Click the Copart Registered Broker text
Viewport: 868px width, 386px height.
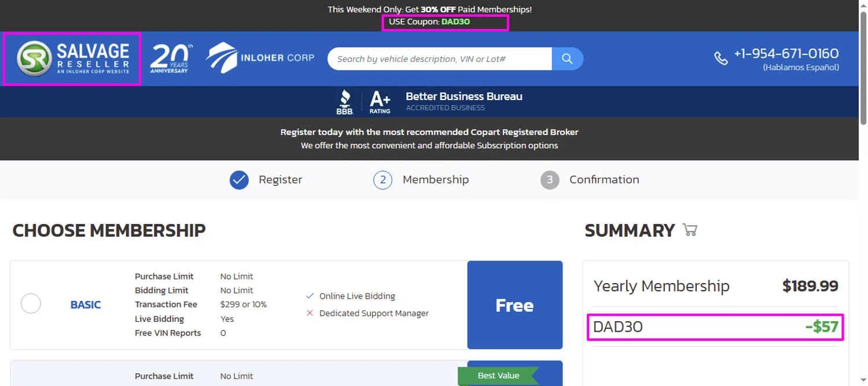coord(526,132)
